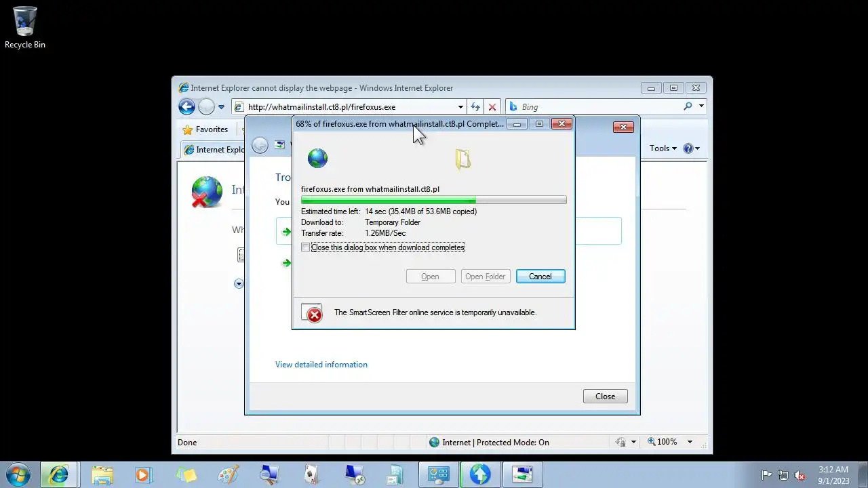Open the Recycle Bin desktop icon

pos(25,28)
